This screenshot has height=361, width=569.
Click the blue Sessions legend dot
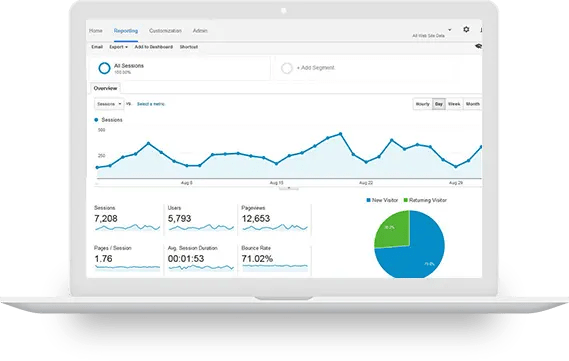pyautogui.click(x=96, y=120)
